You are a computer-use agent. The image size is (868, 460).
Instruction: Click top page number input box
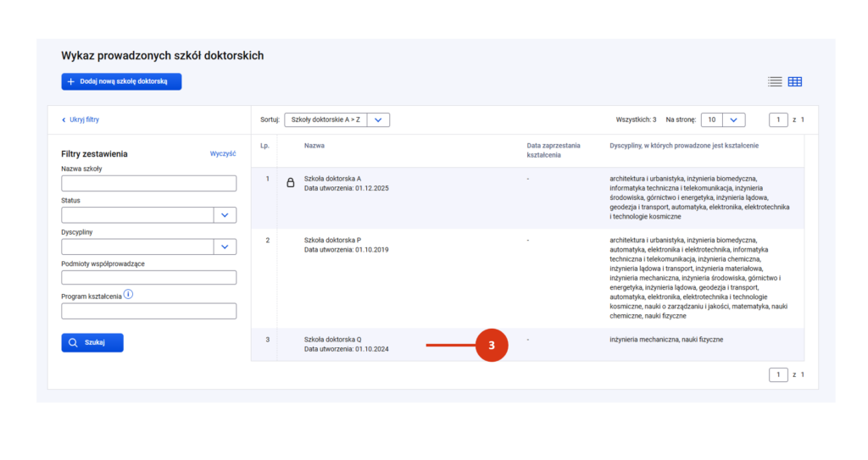click(x=778, y=119)
